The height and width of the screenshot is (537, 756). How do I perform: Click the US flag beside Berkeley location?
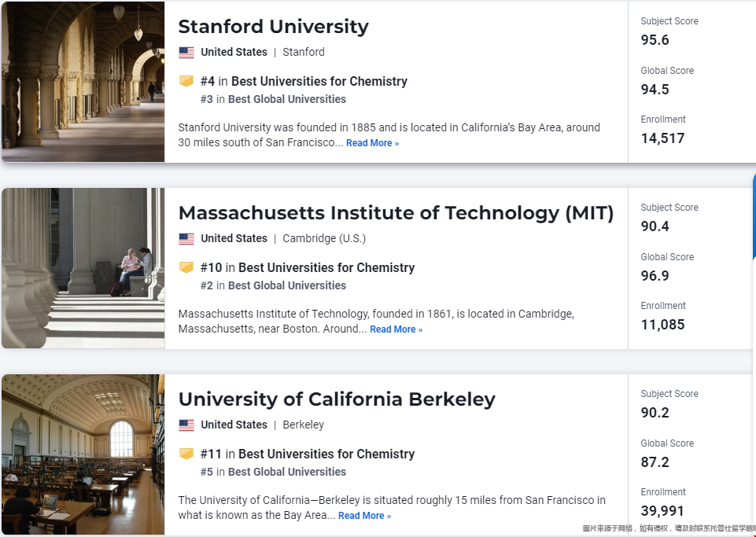click(x=186, y=425)
